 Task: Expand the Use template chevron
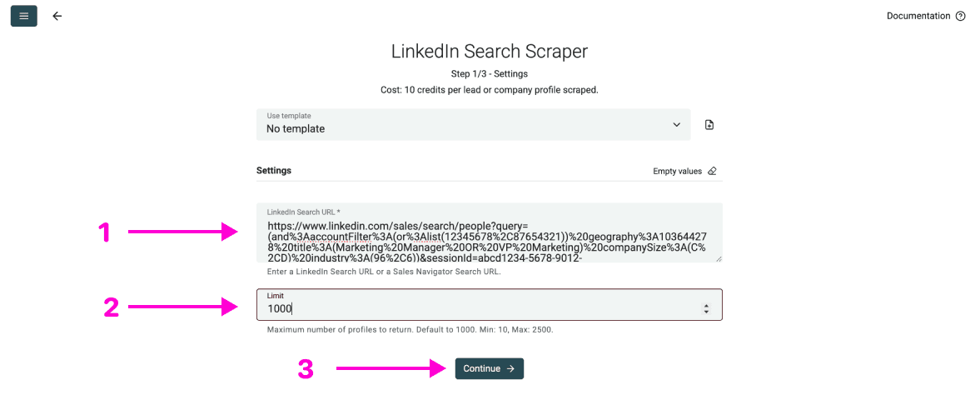[x=676, y=125]
